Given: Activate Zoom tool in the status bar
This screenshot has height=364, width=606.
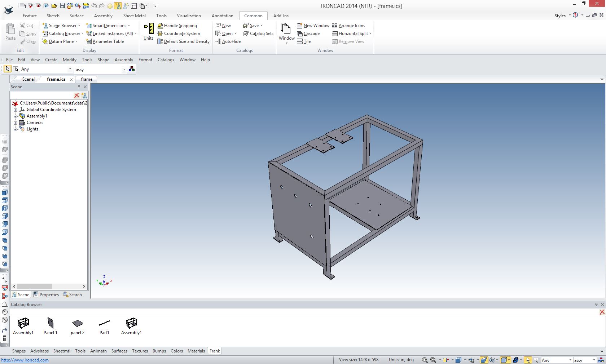Looking at the screenshot, I should pyautogui.click(x=426, y=360).
